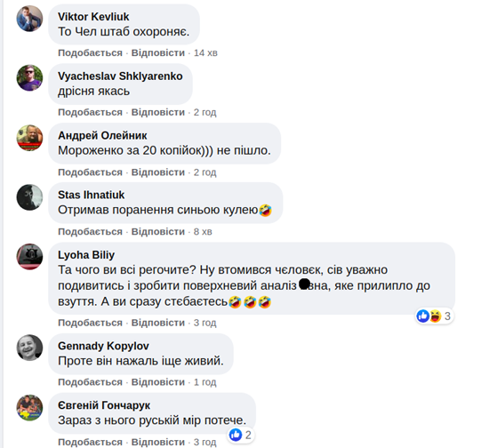
Task: Click Подобається under Lyoha Biliy's comment
Action: 90,323
